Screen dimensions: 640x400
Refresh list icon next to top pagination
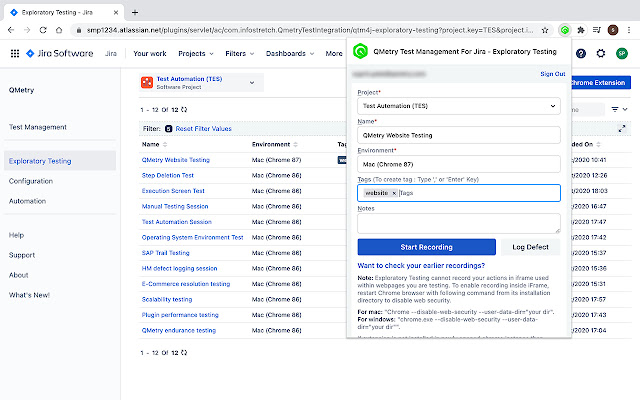coord(184,109)
